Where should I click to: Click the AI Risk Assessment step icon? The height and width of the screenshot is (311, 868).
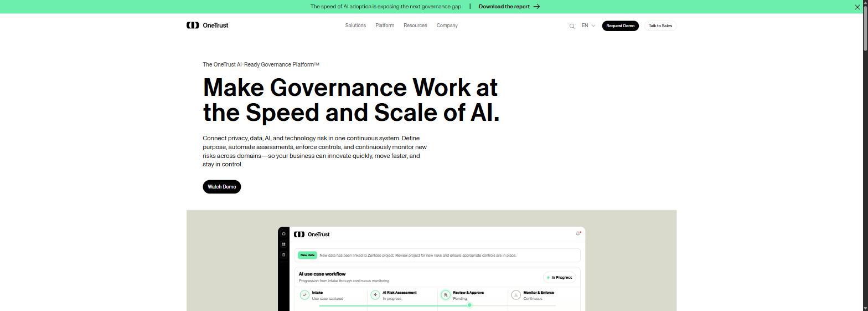click(375, 295)
